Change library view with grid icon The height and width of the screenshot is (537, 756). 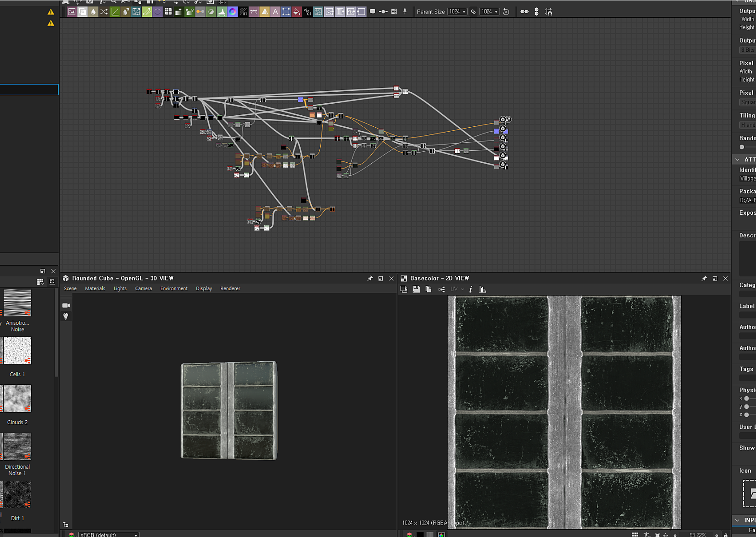coord(40,282)
